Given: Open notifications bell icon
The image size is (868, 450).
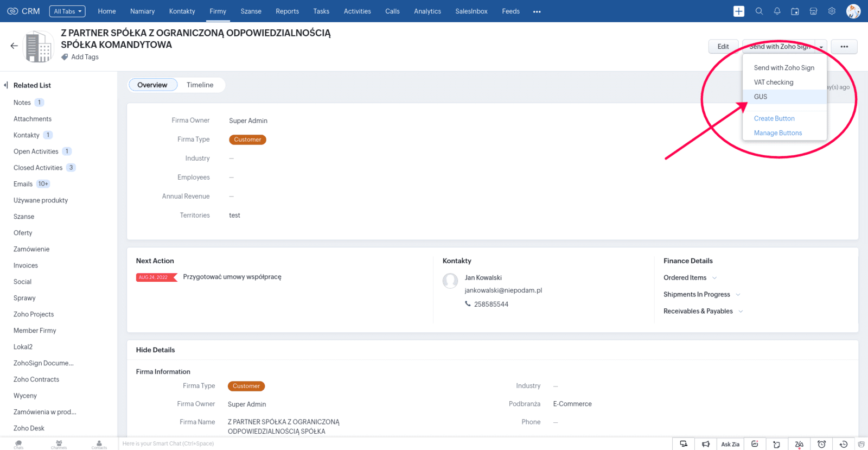Looking at the screenshot, I should tap(777, 11).
